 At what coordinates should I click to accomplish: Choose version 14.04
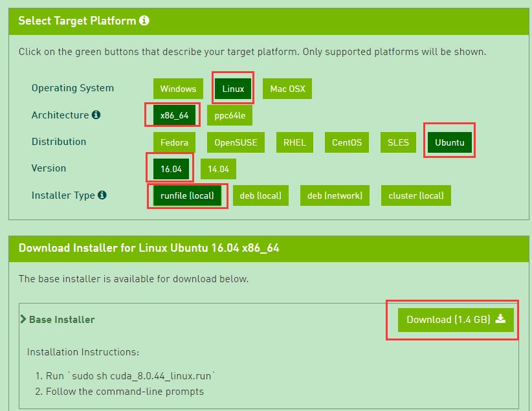click(218, 169)
